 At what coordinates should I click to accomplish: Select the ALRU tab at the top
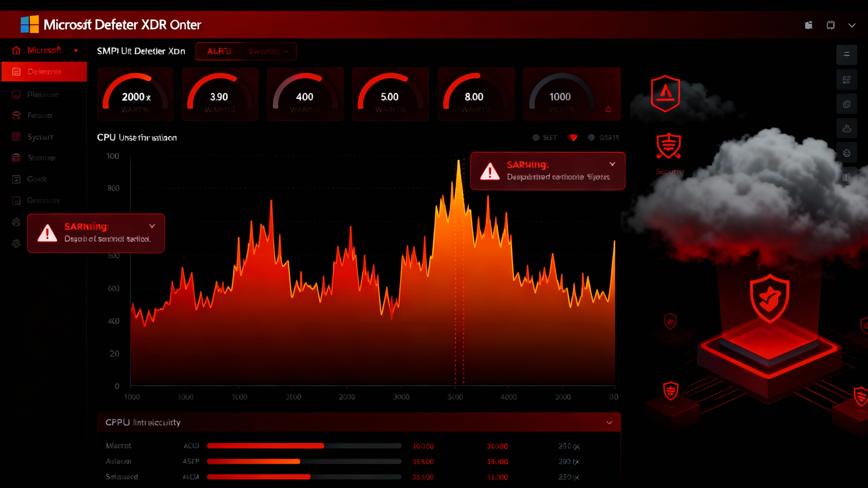point(219,51)
